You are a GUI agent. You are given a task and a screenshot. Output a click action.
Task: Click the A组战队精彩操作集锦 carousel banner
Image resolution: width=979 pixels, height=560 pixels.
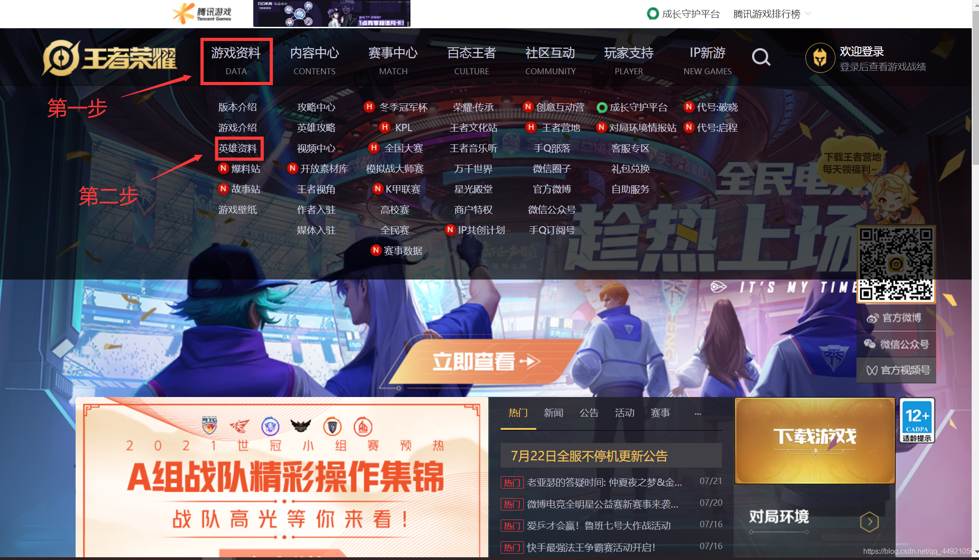tap(282, 477)
